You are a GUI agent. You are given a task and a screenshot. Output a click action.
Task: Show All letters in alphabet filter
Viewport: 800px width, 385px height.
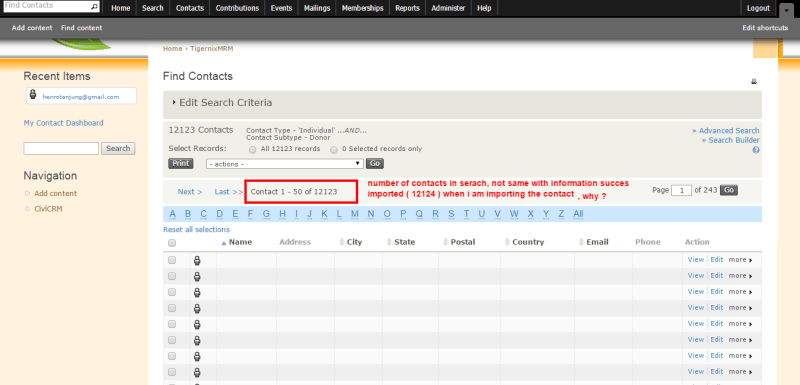578,214
